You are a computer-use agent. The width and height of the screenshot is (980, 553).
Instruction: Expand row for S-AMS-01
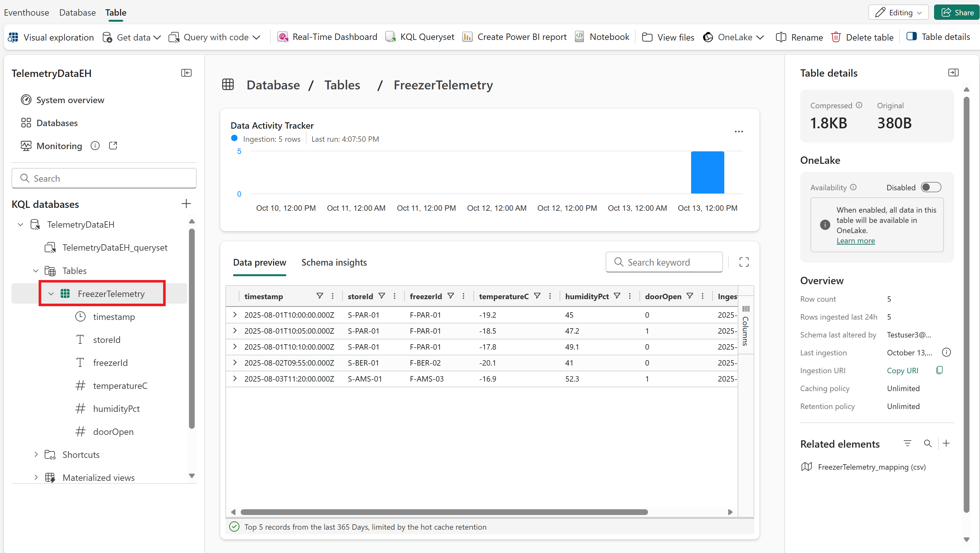235,378
